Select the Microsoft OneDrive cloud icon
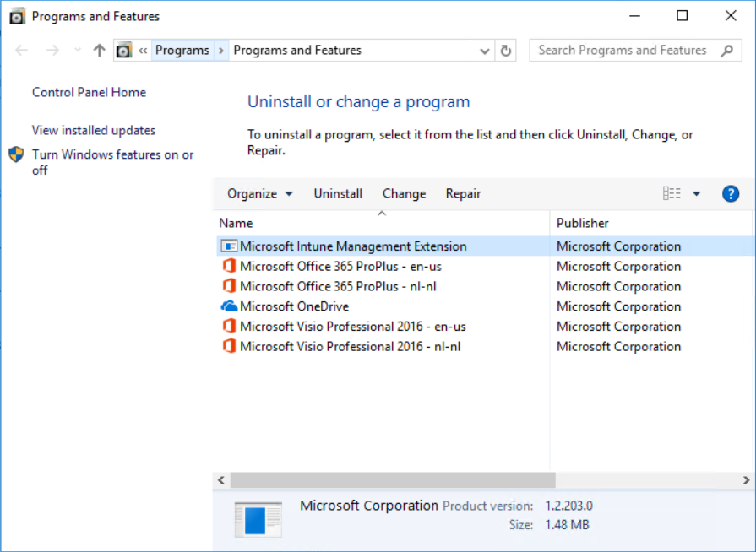The image size is (756, 552). 229,306
